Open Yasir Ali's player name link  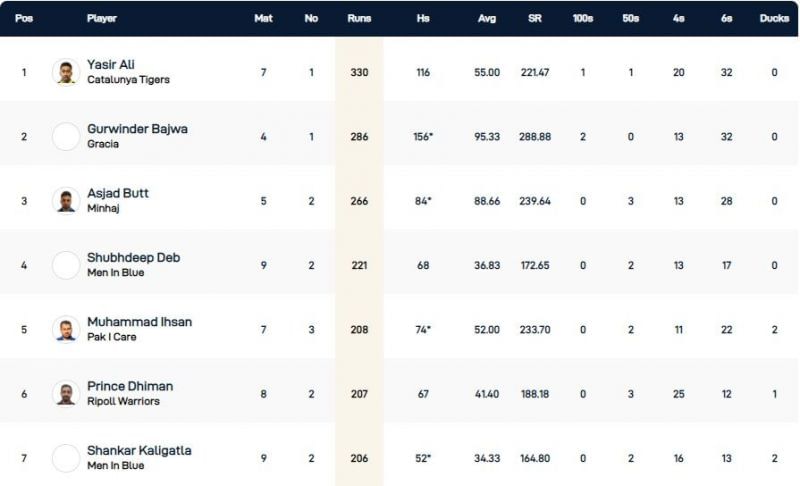pos(111,65)
